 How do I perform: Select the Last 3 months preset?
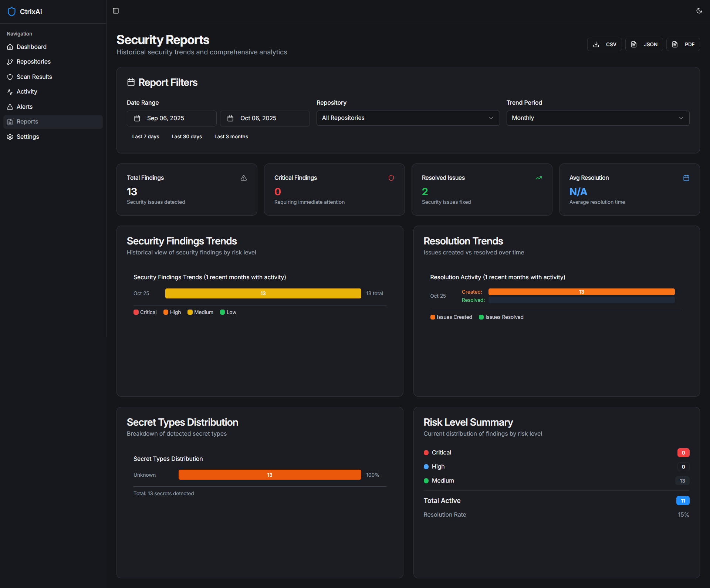click(231, 136)
